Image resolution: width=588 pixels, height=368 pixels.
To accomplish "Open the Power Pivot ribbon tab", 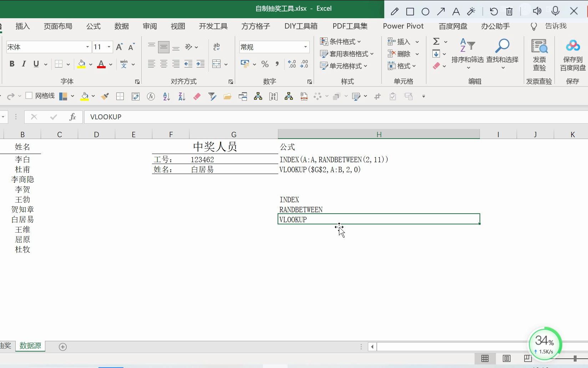I will pos(403,26).
